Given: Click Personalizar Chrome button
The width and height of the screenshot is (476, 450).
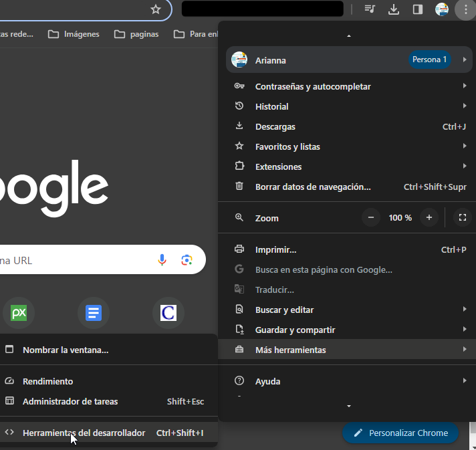Looking at the screenshot, I should point(400,433).
